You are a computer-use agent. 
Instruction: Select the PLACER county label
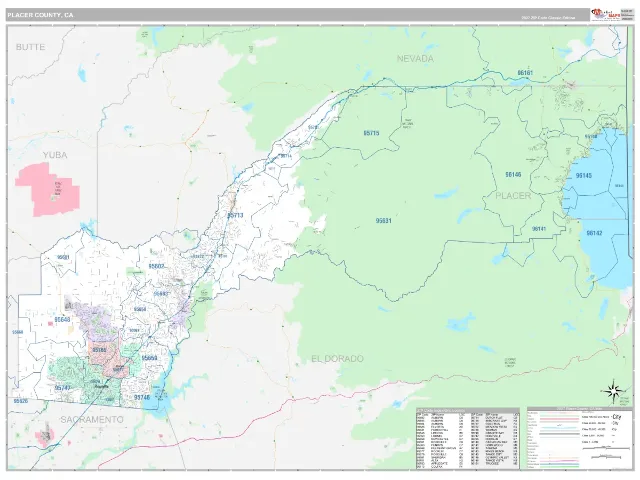coord(513,196)
